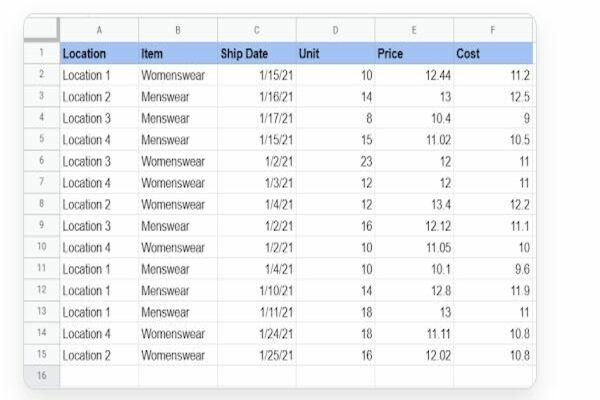Select the "Price" header cell
This screenshot has width=600, height=400.
click(413, 53)
